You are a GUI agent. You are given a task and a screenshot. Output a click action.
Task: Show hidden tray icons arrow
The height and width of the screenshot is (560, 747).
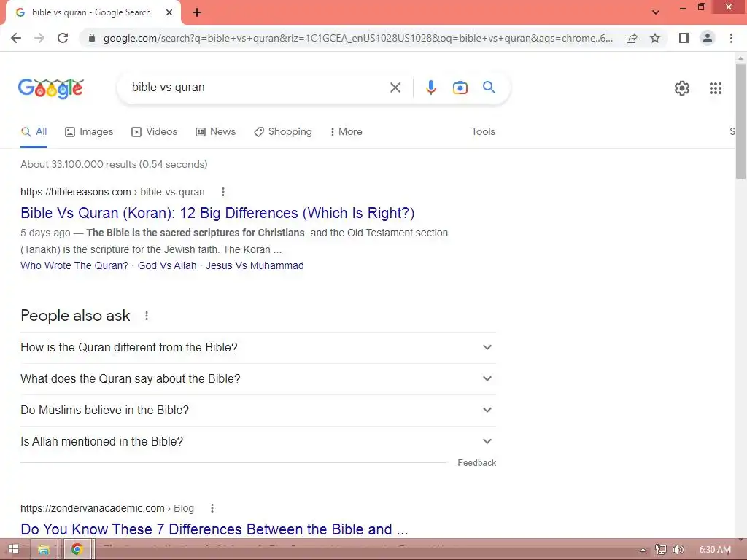pyautogui.click(x=643, y=550)
